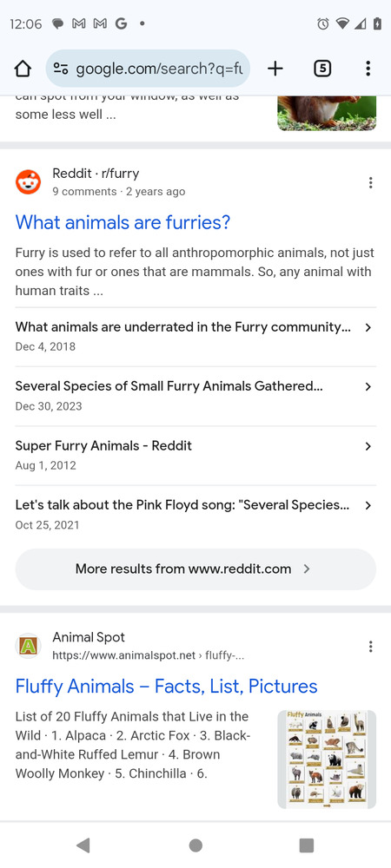
Task: Expand "Super Furry Animals - Reddit" result
Action: click(x=195, y=455)
